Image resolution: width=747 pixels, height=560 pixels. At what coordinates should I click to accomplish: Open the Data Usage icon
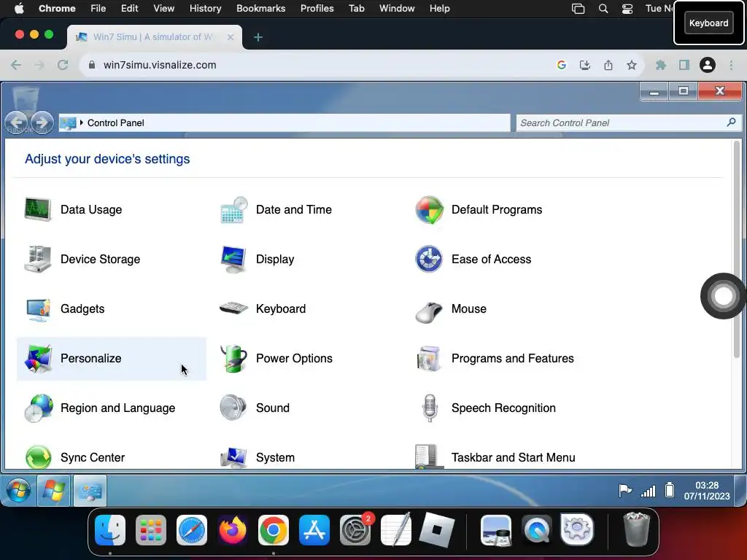38,209
